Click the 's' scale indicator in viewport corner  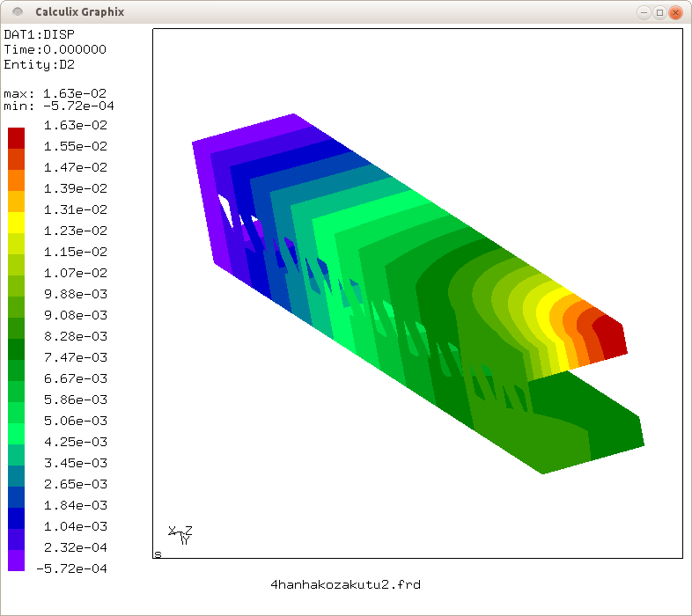point(158,554)
